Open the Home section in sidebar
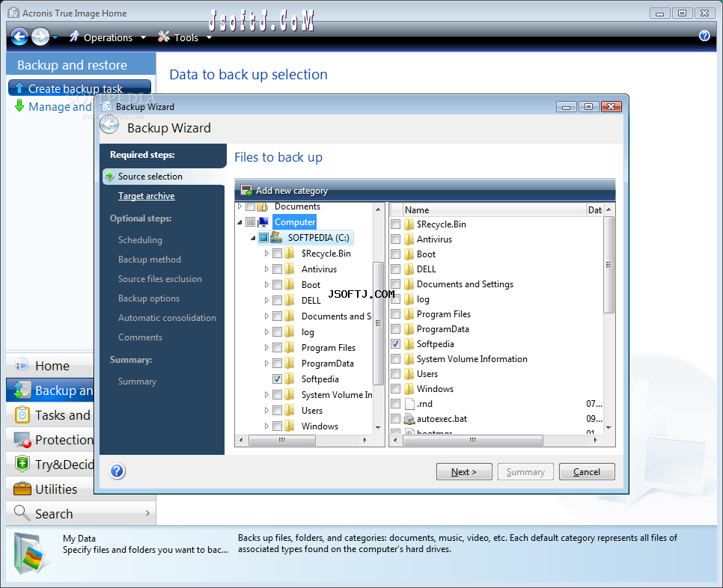This screenshot has height=588, width=723. tap(51, 365)
